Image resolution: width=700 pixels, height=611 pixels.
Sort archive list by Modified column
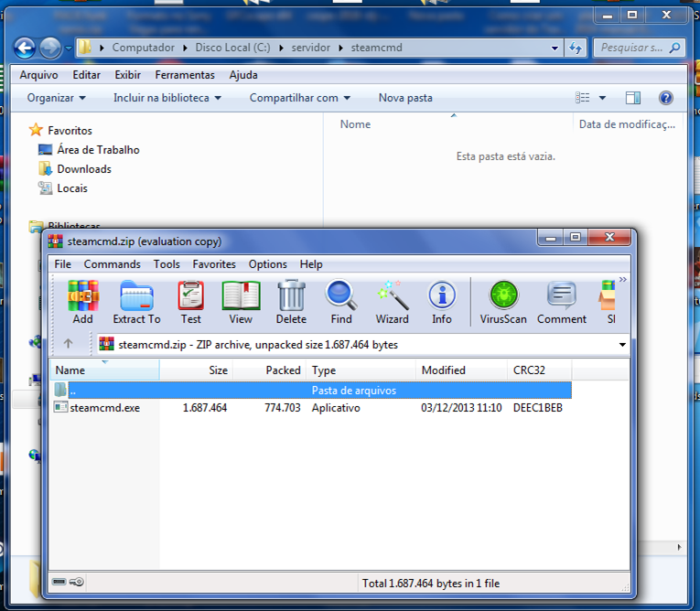(x=461, y=370)
